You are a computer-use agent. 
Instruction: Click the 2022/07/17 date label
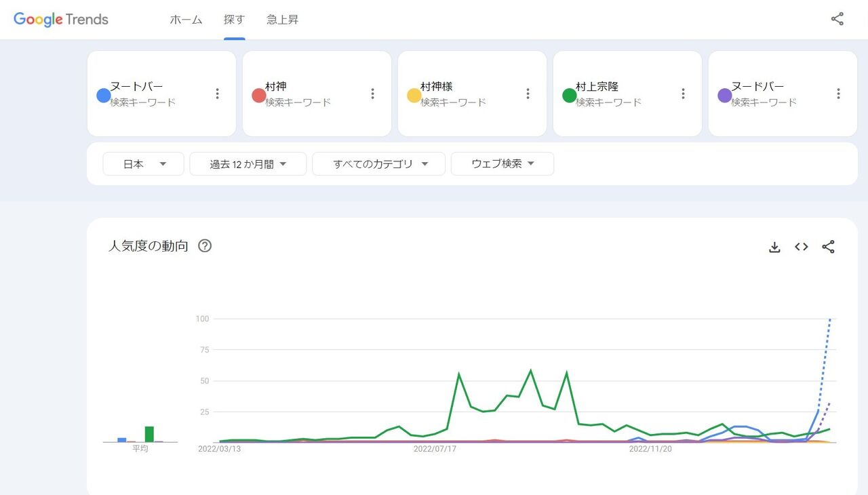pos(435,449)
